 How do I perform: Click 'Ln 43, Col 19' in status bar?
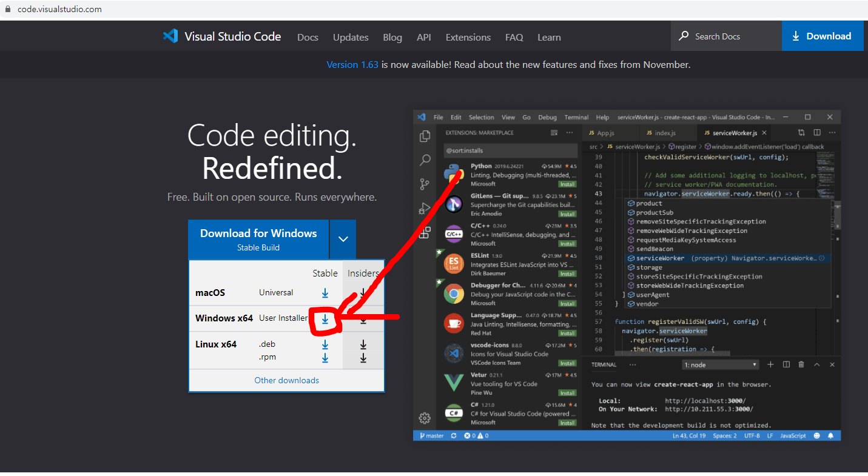coord(688,435)
